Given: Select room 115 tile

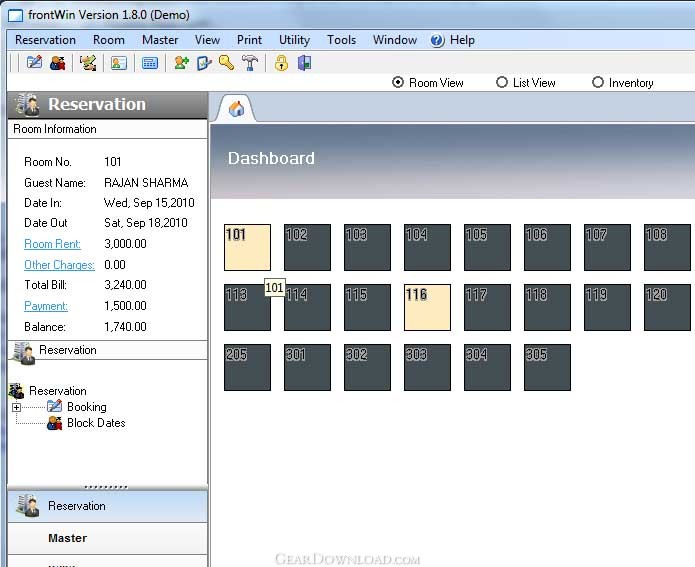Looking at the screenshot, I should [367, 307].
